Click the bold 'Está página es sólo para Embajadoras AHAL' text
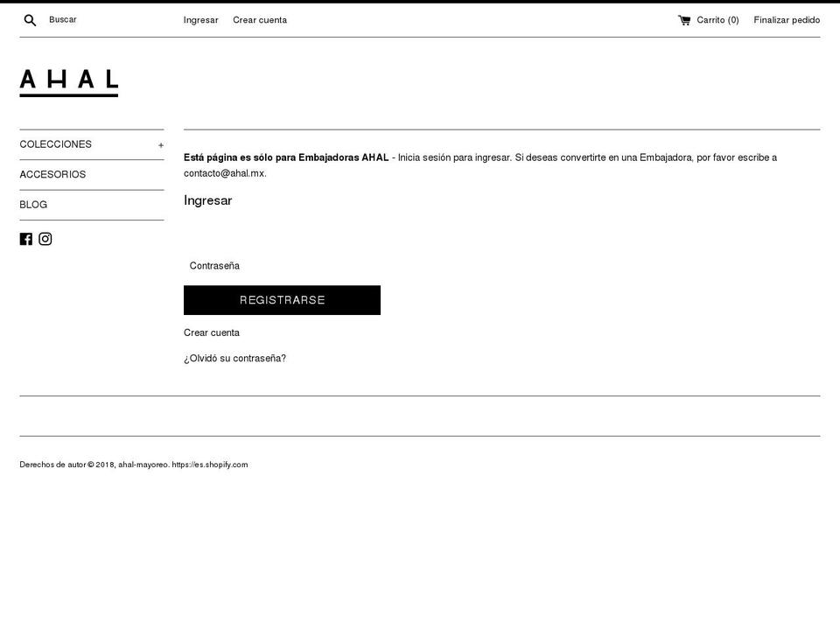Viewport: 840px width, 630px height. click(286, 157)
